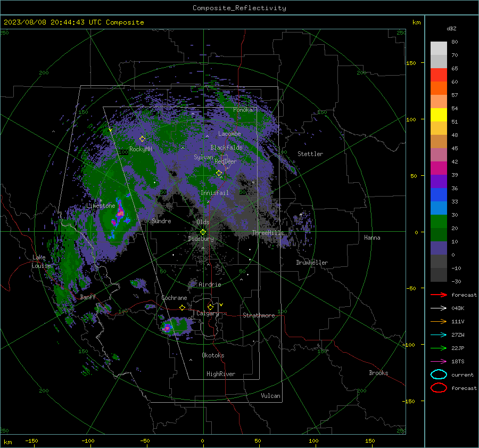Click the red 65-60 dBZ swatch
Viewport: 479px width, 448px height.
[439, 75]
